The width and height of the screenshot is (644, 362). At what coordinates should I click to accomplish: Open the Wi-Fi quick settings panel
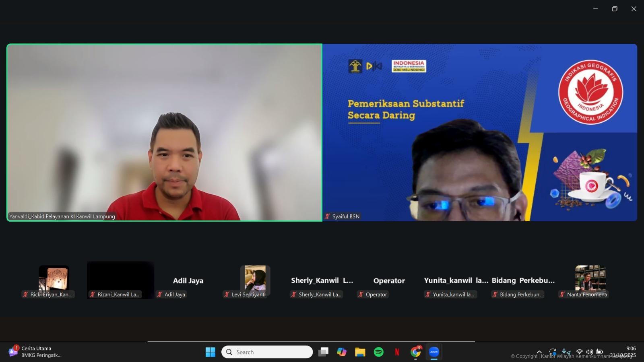coord(579,352)
